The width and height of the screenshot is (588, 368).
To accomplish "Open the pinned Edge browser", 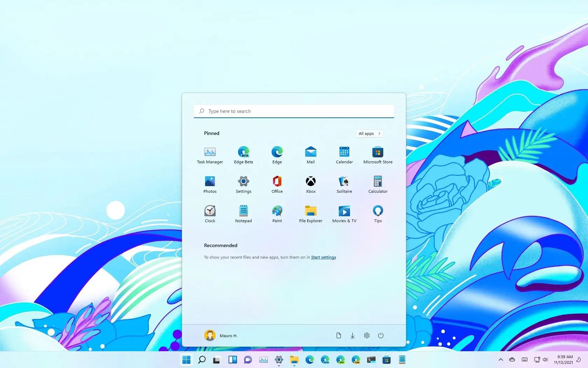I will pyautogui.click(x=277, y=156).
